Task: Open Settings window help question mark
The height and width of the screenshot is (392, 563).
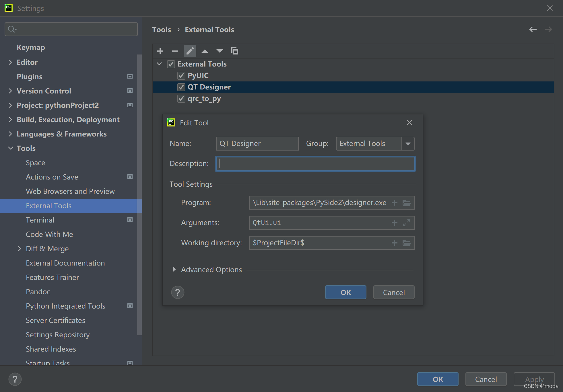Action: [x=15, y=379]
